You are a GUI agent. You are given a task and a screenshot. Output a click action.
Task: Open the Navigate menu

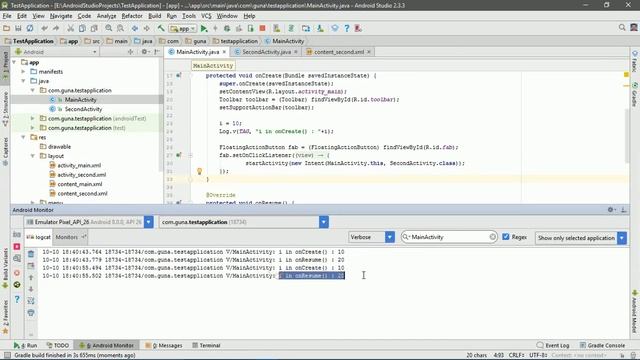tap(61, 16)
